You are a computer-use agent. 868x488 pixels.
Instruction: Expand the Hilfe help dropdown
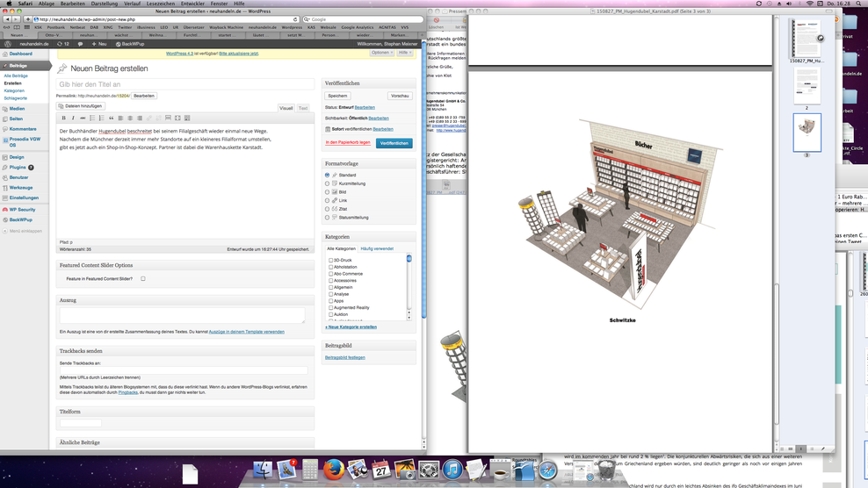405,53
